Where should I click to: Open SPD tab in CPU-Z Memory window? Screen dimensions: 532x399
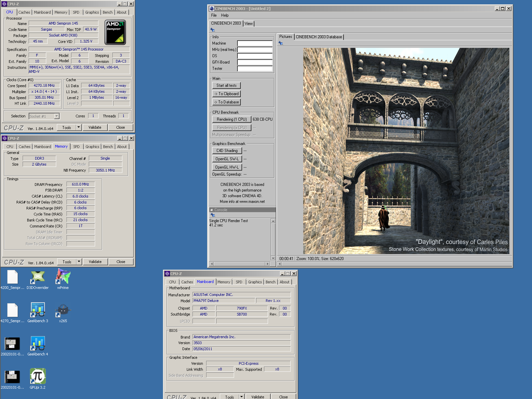(76, 147)
